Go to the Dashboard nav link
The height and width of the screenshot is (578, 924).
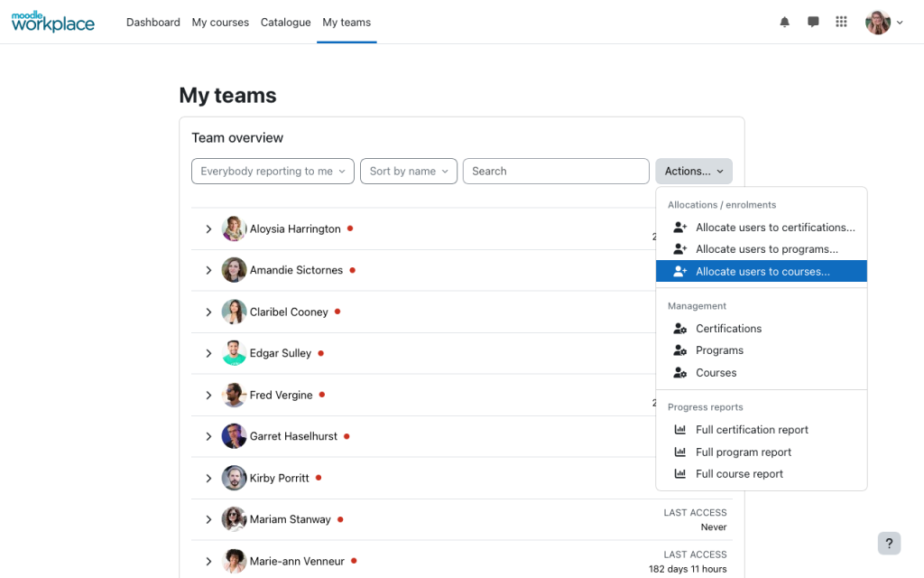point(153,23)
